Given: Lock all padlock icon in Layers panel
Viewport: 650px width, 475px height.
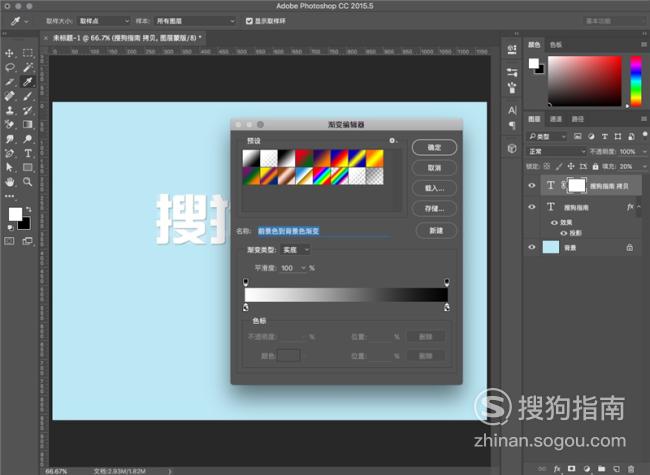Looking at the screenshot, I should coord(595,166).
